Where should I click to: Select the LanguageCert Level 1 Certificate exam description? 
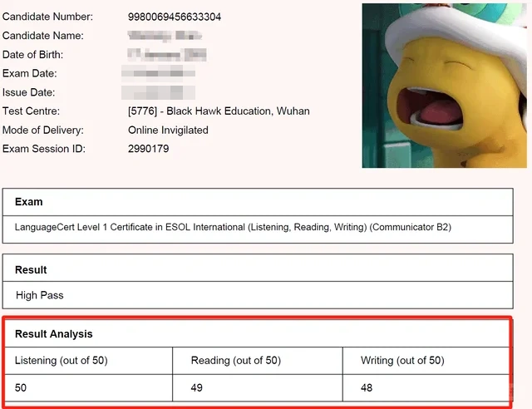tap(233, 227)
